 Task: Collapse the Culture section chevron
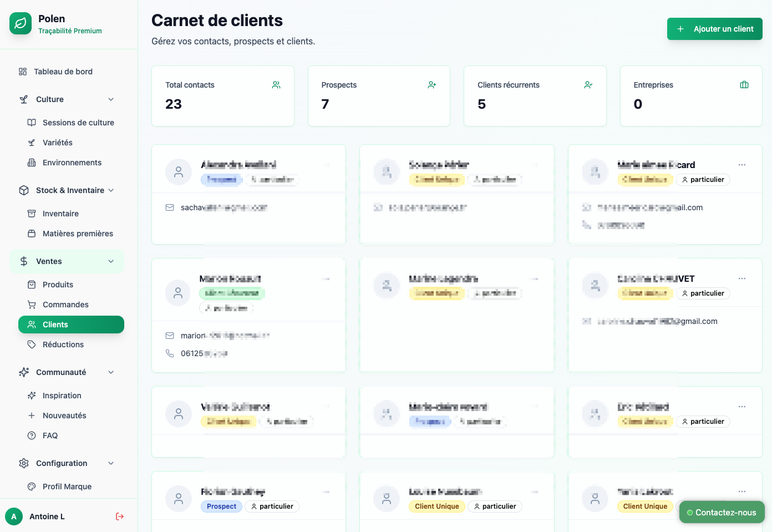(x=111, y=99)
